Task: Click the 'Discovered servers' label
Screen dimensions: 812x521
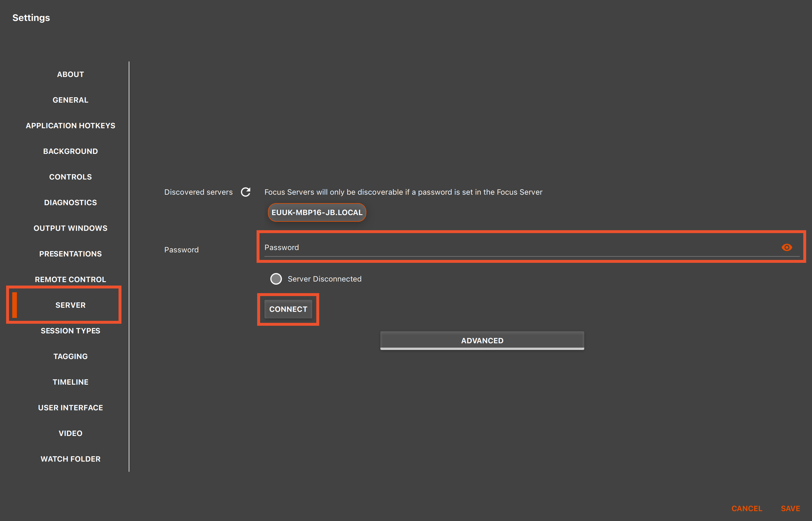Action: tap(198, 192)
